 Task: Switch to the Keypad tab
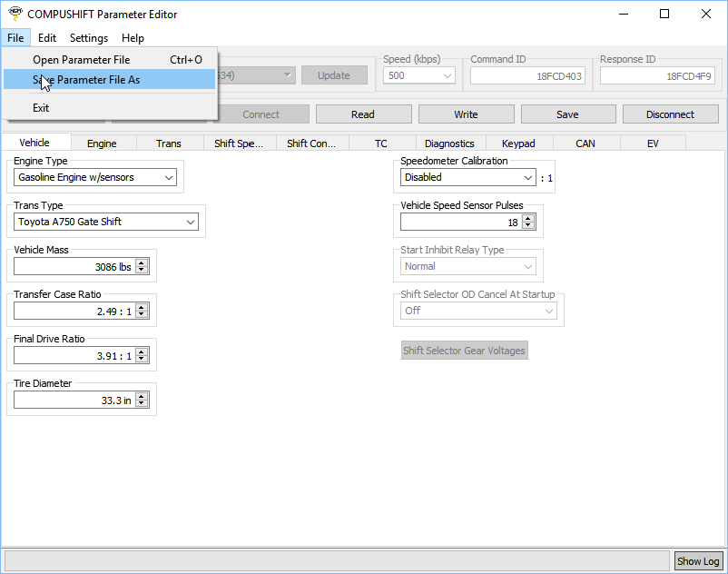click(518, 143)
